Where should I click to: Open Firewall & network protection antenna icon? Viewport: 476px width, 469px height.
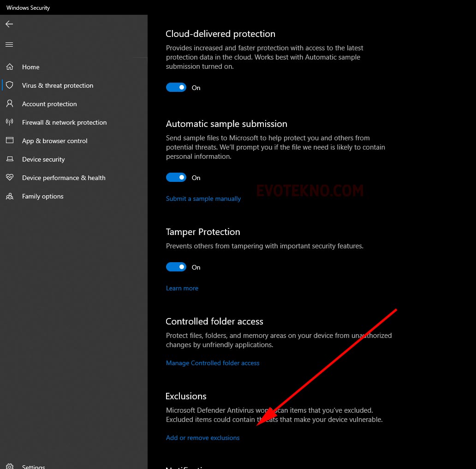click(10, 122)
